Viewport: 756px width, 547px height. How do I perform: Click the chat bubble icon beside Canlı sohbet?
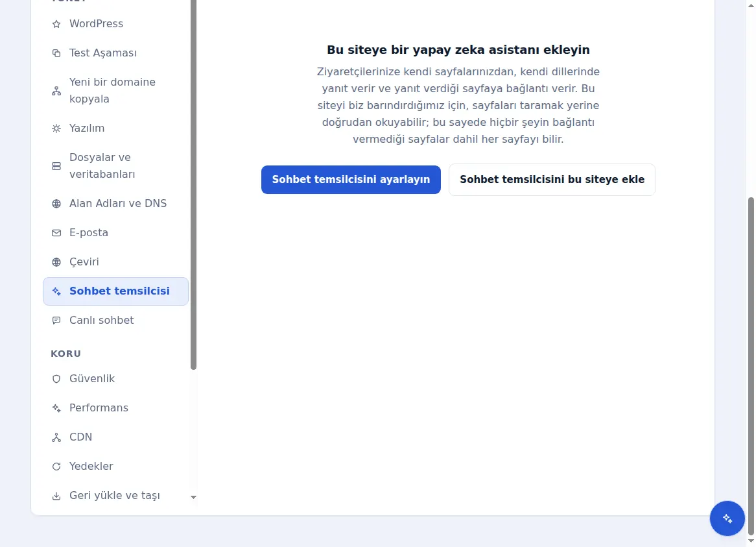[56, 321]
